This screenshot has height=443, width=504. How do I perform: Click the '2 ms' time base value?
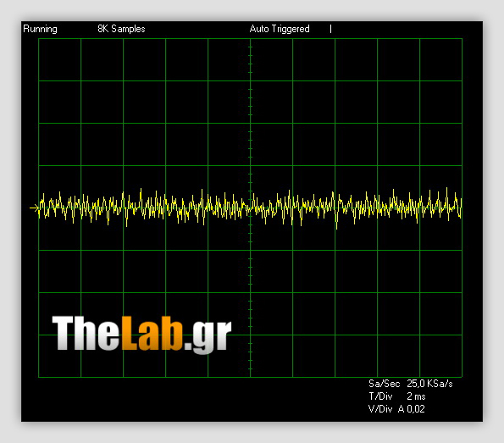coord(416,396)
